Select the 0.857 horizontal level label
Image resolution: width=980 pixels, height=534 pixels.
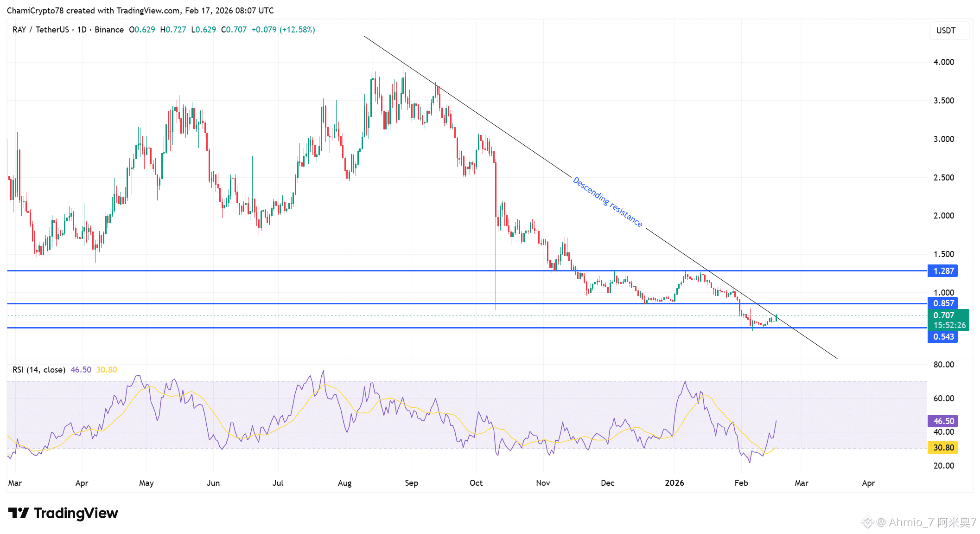(944, 303)
